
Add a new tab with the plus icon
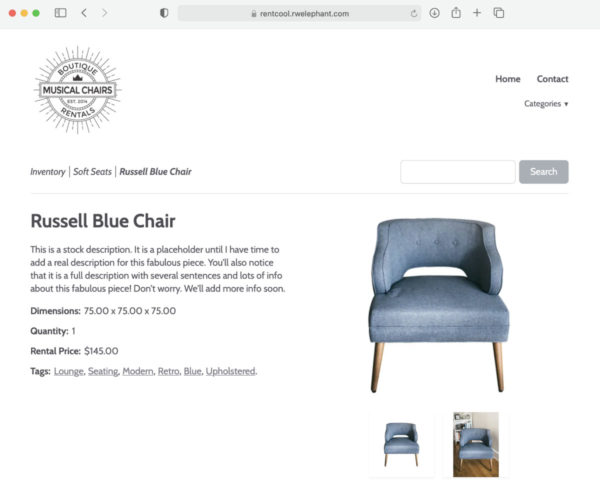point(477,13)
